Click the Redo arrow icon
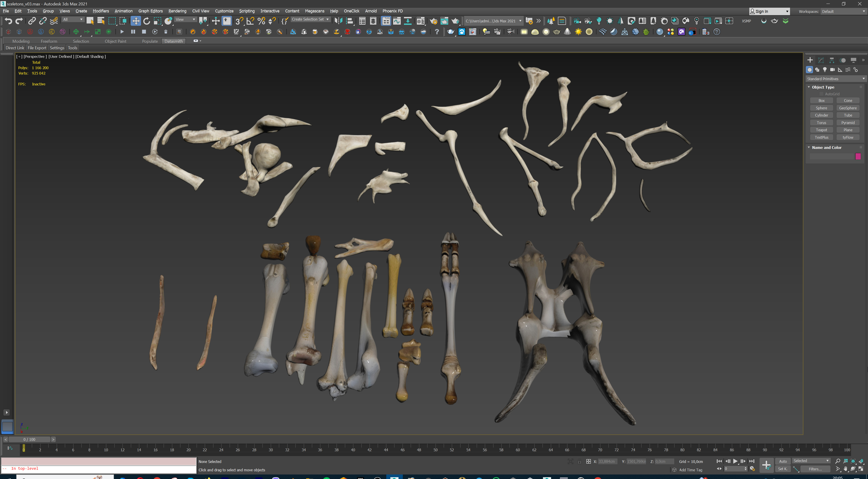Image resolution: width=868 pixels, height=479 pixels. point(19,21)
